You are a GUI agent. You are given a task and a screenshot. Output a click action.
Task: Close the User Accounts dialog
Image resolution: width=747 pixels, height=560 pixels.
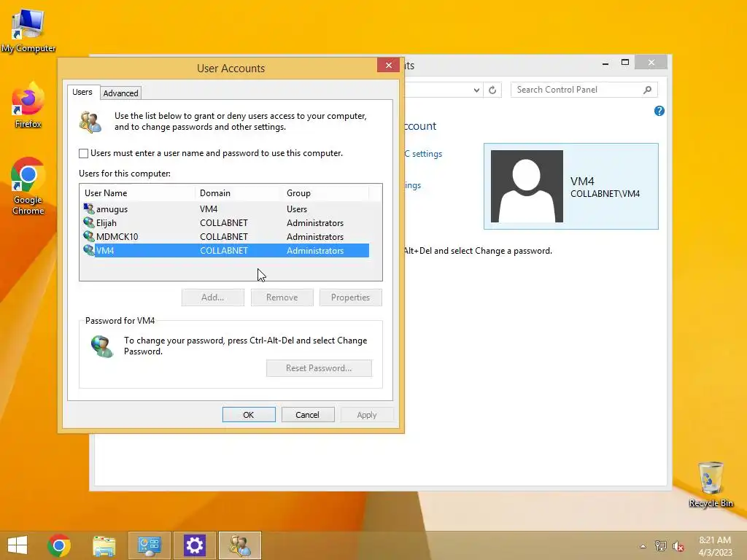[388, 65]
